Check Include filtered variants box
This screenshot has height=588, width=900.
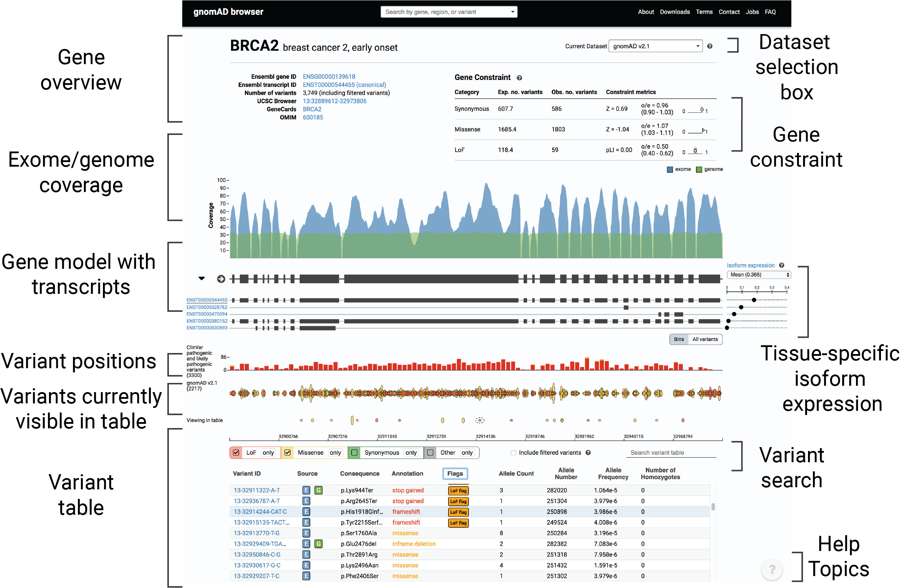[513, 453]
